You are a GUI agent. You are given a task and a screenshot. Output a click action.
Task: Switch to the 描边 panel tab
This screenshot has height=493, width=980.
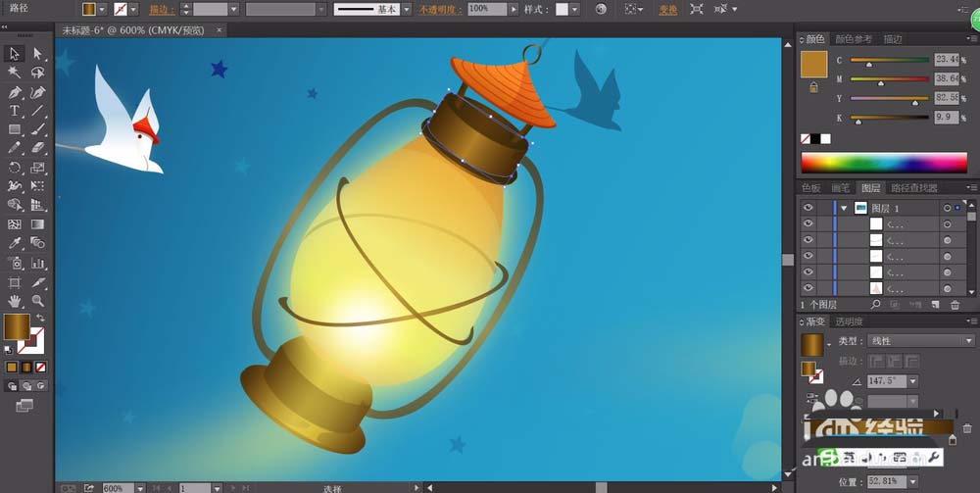[893, 39]
